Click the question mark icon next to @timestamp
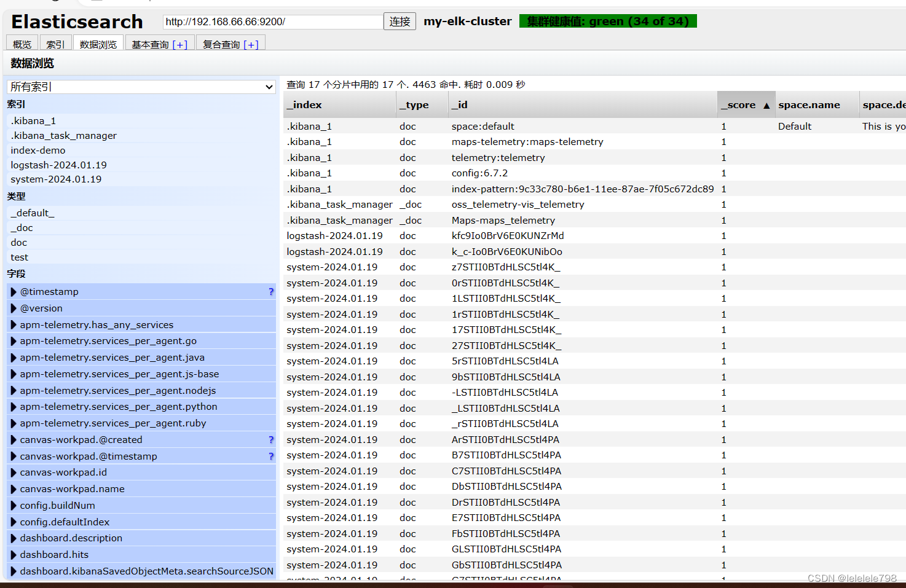The height and width of the screenshot is (588, 906). [271, 292]
